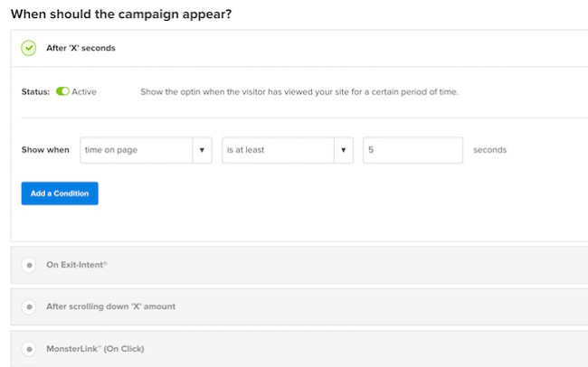Click the optin description text
The height and width of the screenshot is (367, 588).
point(299,91)
